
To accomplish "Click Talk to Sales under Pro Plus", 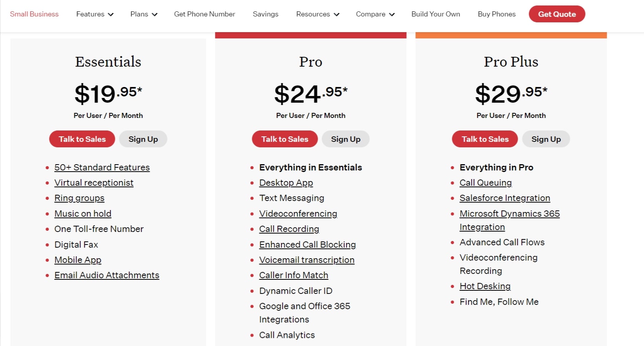I will point(485,139).
